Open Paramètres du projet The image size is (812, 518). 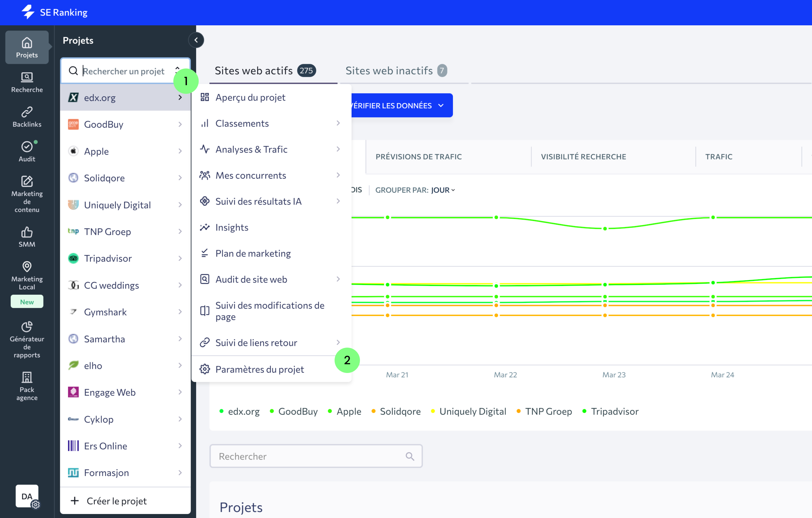[x=271, y=370]
